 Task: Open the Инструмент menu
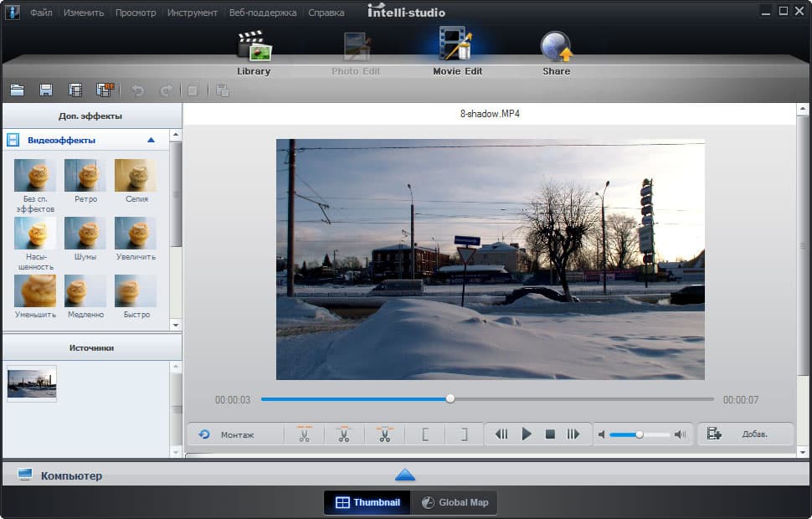[192, 13]
